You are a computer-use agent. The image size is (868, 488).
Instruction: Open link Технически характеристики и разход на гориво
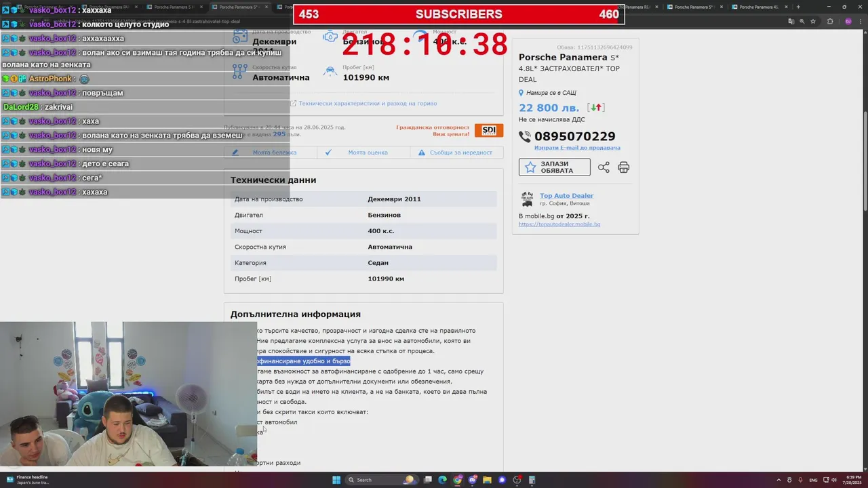(x=368, y=104)
